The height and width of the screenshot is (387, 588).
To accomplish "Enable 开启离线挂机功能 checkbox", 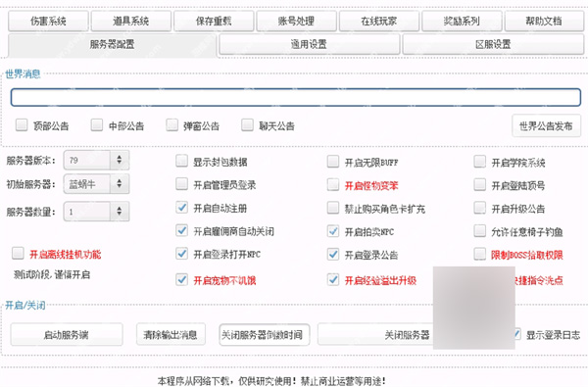I will point(18,254).
